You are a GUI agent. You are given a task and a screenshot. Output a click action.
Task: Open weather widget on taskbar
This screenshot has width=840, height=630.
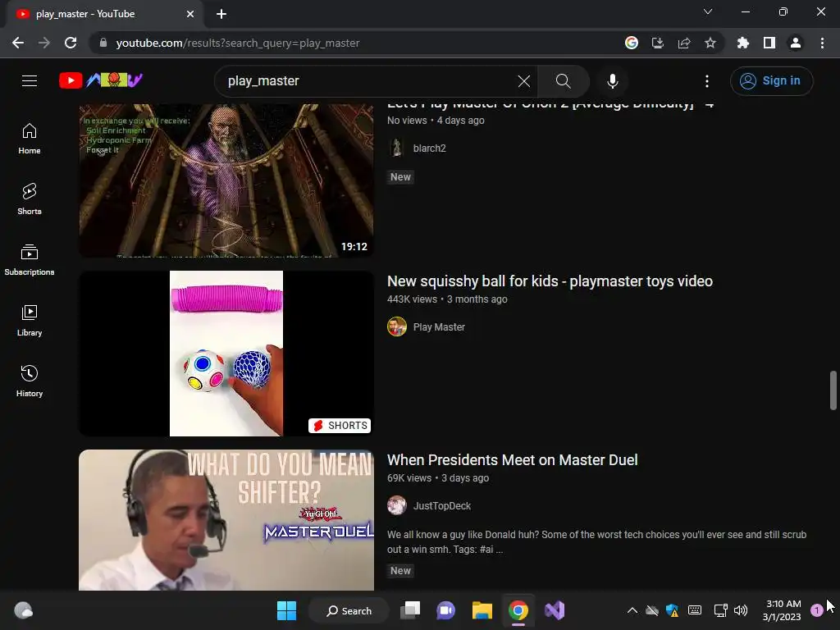tap(24, 610)
